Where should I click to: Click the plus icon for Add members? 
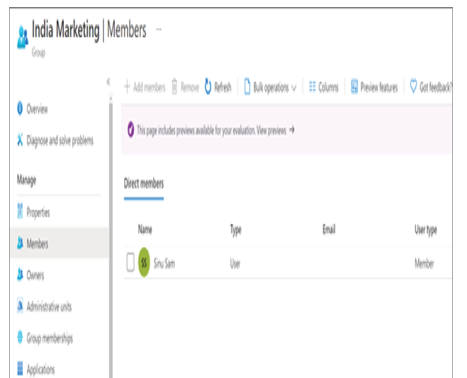point(127,87)
